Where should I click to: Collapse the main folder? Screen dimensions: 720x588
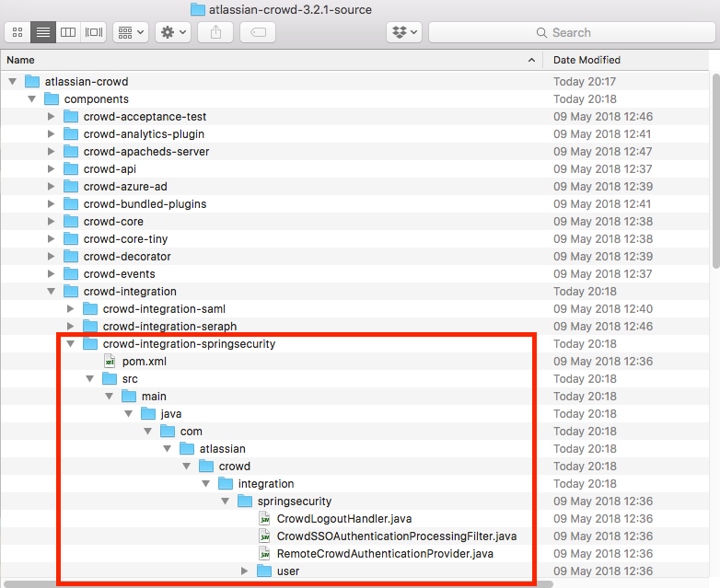pyautogui.click(x=110, y=396)
